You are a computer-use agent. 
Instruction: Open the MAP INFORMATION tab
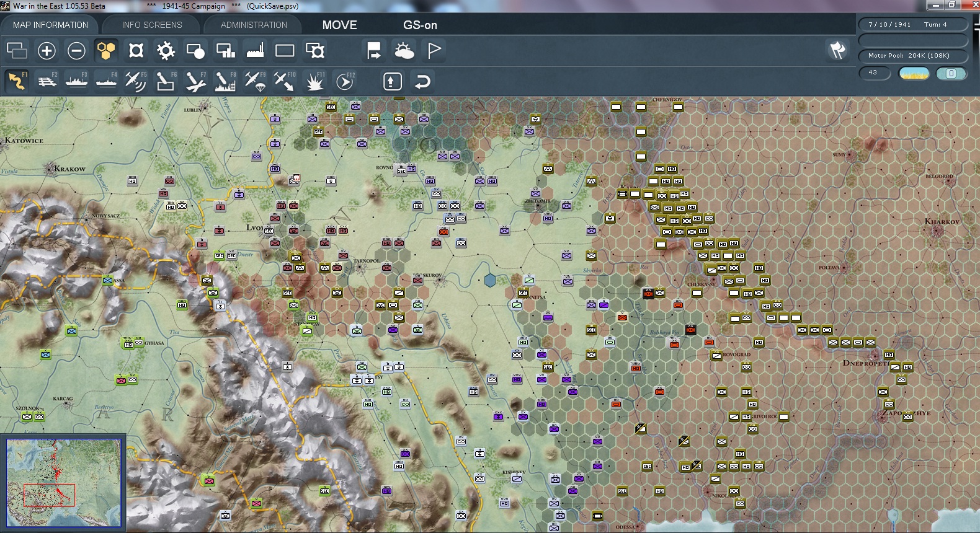[50, 25]
